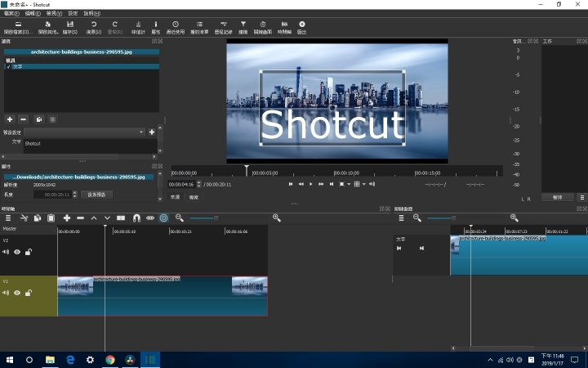This screenshot has width=588, height=368.
Task: Open the player zoom dropdown arrow
Action: coord(349,184)
